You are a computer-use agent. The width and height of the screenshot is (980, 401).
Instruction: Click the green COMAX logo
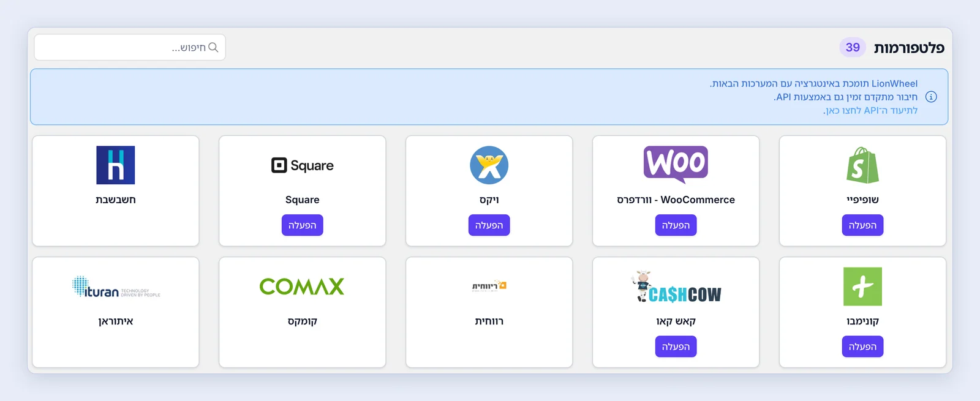pyautogui.click(x=302, y=287)
